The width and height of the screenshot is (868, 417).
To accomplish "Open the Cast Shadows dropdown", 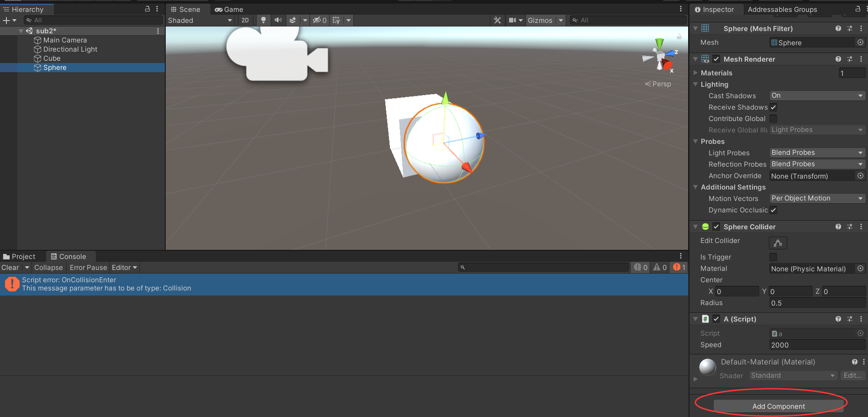I will coord(816,95).
